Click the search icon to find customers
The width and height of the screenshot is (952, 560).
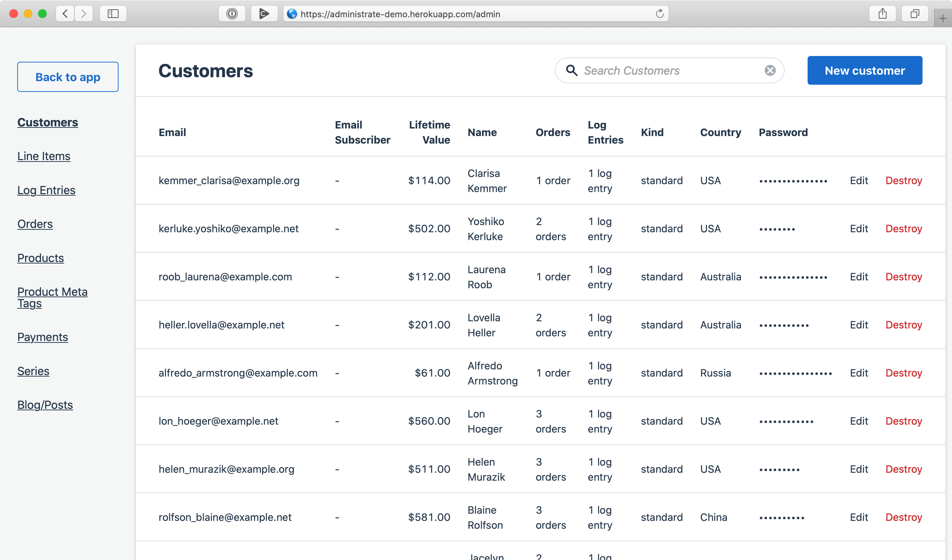tap(571, 71)
